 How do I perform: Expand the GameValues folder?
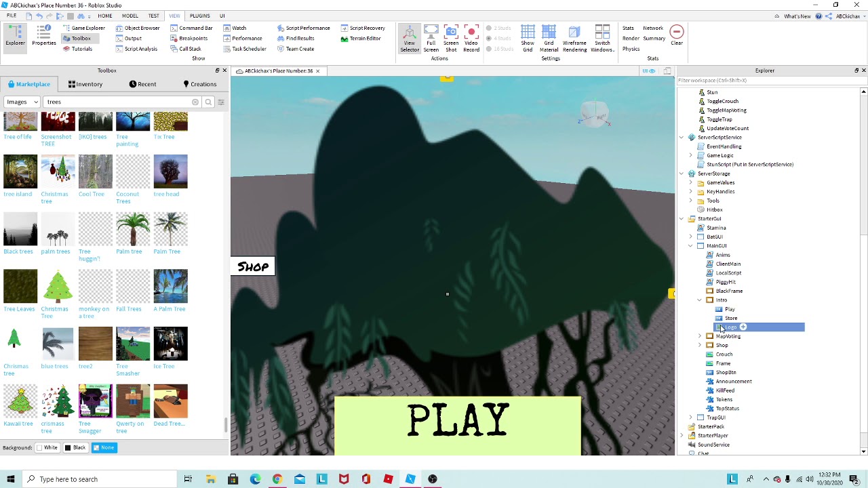[x=691, y=182]
